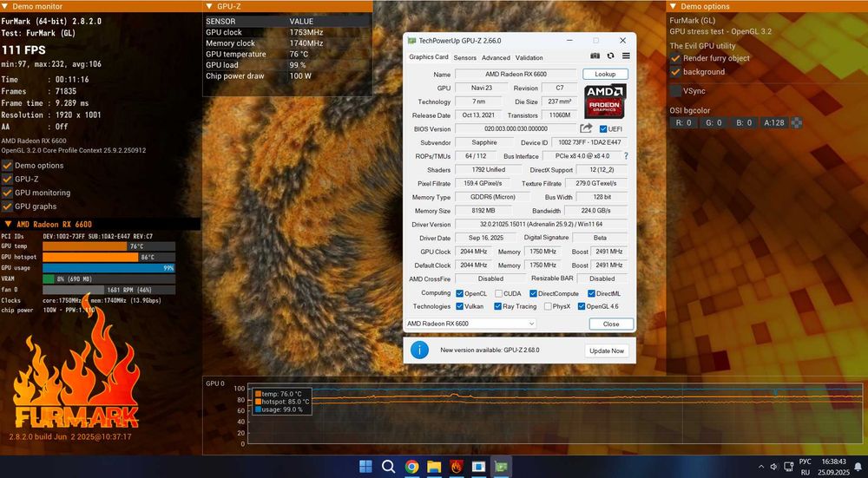The height and width of the screenshot is (478, 868).
Task: Click the VRAM 8% usage bar
Action: [109, 279]
